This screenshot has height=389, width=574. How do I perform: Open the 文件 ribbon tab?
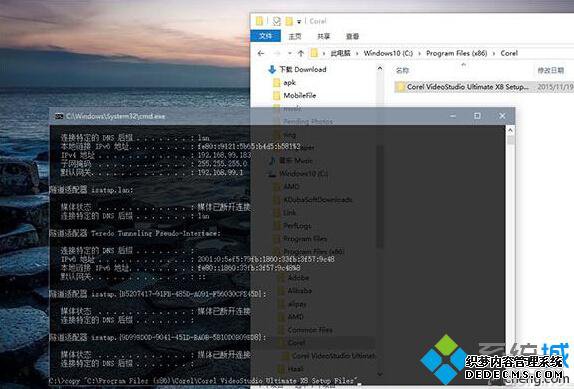(266, 36)
